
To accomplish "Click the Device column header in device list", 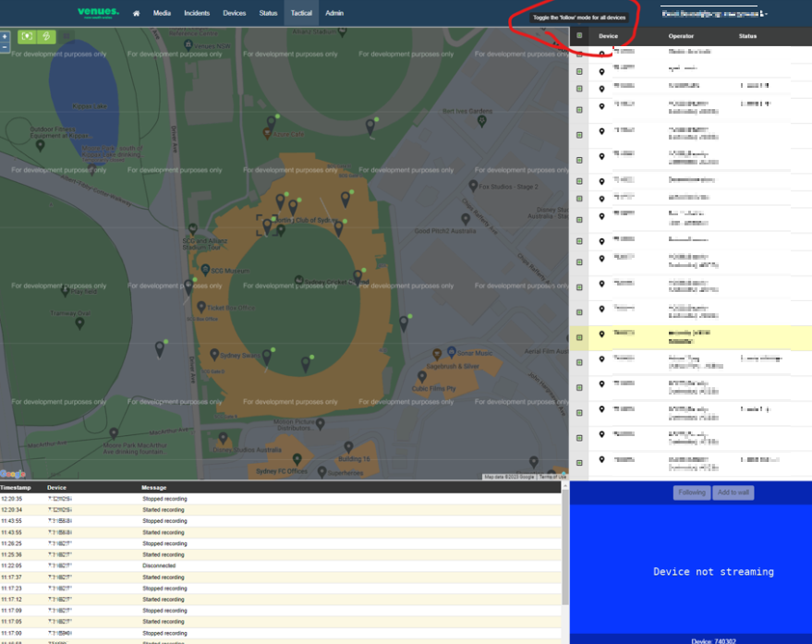I will pos(608,36).
